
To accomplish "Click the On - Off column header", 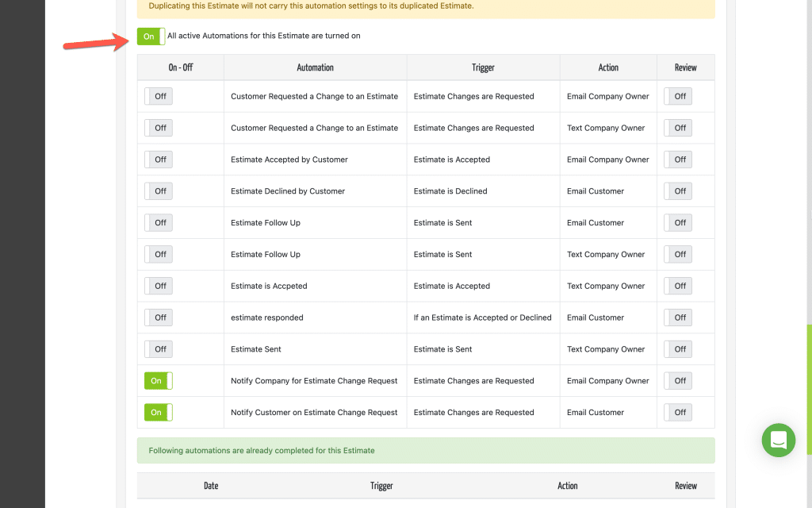I will click(181, 67).
